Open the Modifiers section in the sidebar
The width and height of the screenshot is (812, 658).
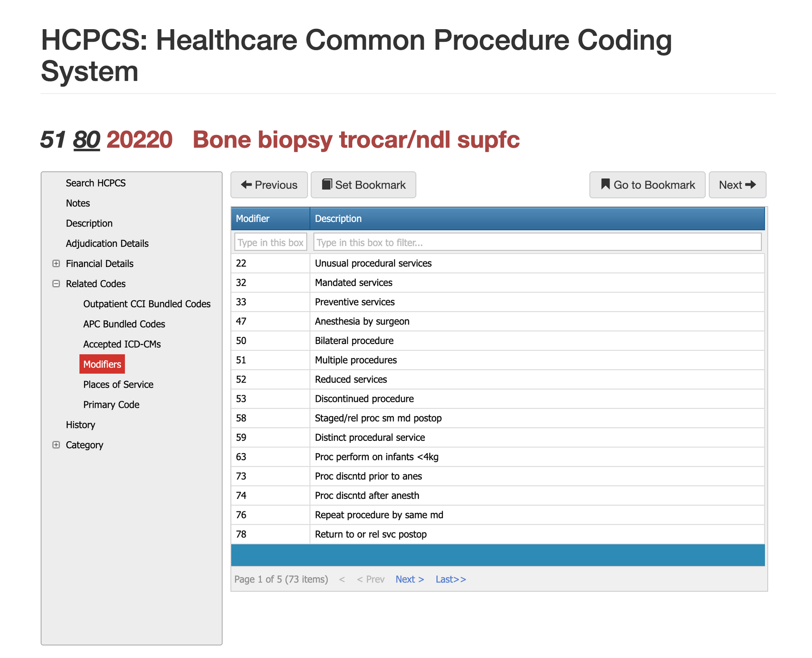[x=102, y=364]
